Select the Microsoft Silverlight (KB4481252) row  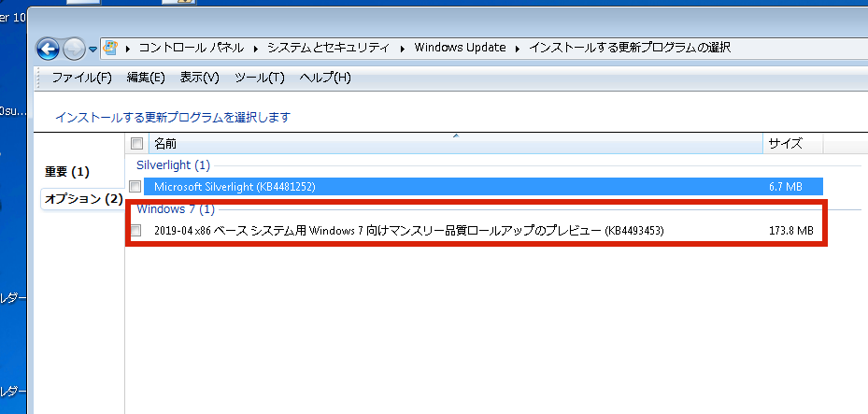pos(483,187)
